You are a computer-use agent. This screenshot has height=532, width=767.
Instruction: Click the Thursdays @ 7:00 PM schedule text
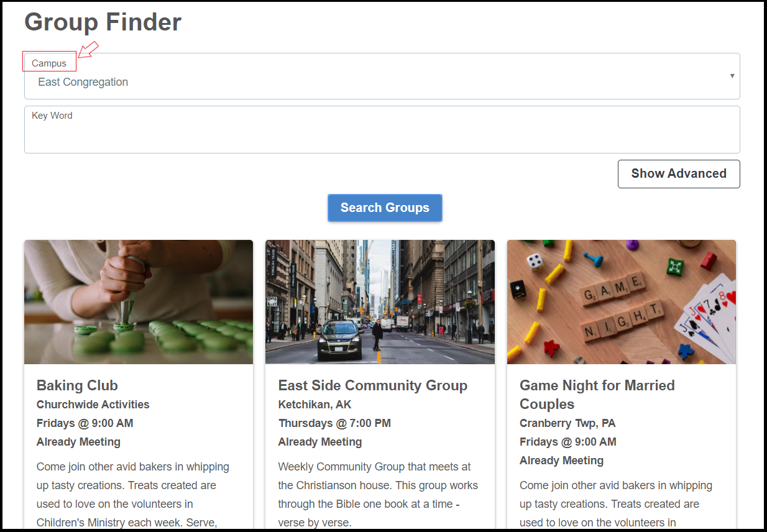(x=334, y=423)
